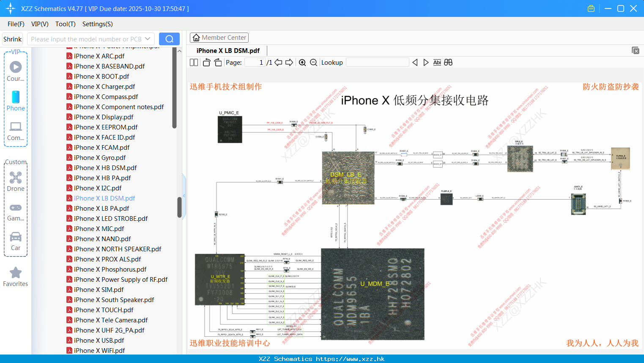Open iPhone X Power Supply of RF.pdf
This screenshot has height=363, width=644.
tap(121, 280)
